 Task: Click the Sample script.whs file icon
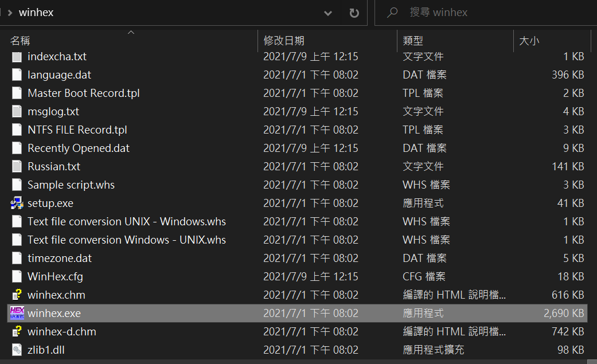point(17,185)
